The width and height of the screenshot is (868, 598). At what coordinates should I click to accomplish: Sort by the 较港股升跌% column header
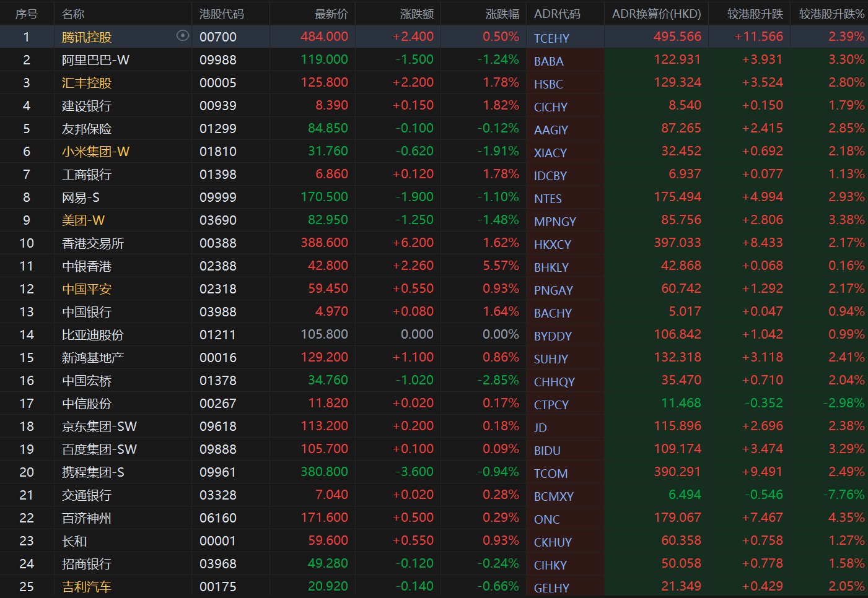click(x=831, y=14)
